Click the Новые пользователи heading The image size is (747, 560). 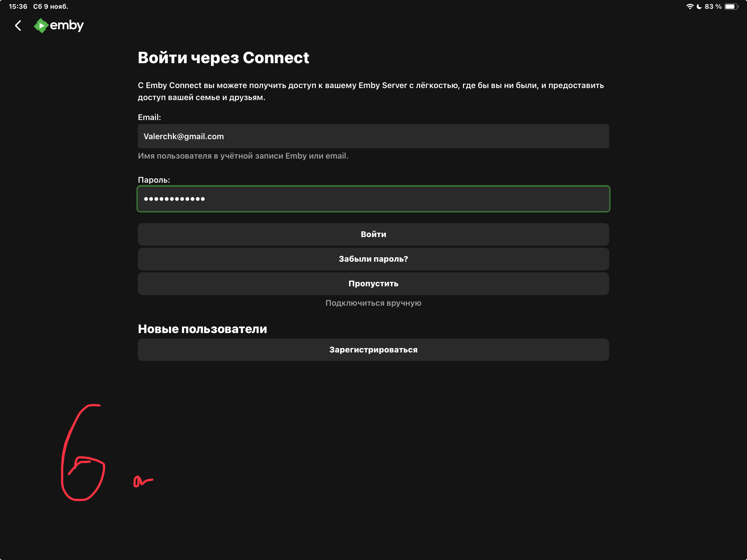pyautogui.click(x=202, y=329)
